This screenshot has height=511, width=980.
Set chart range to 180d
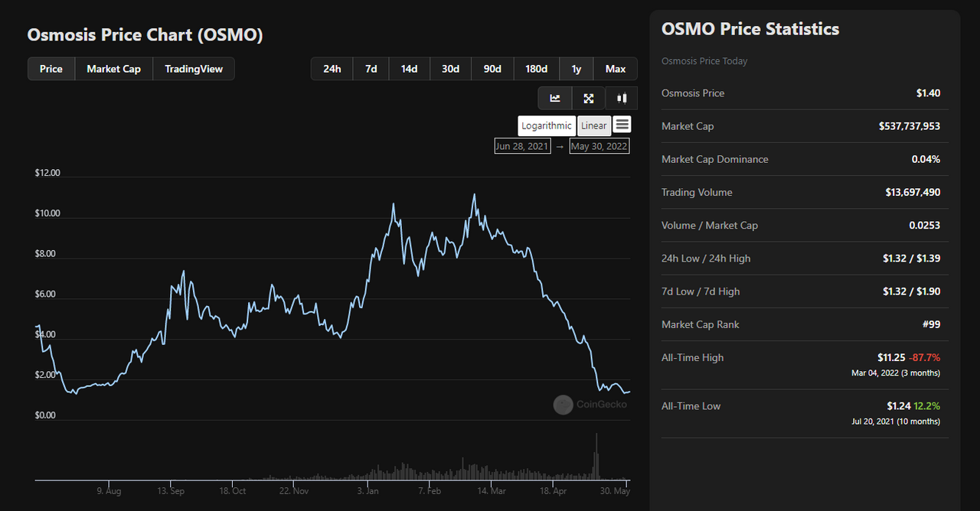point(537,69)
